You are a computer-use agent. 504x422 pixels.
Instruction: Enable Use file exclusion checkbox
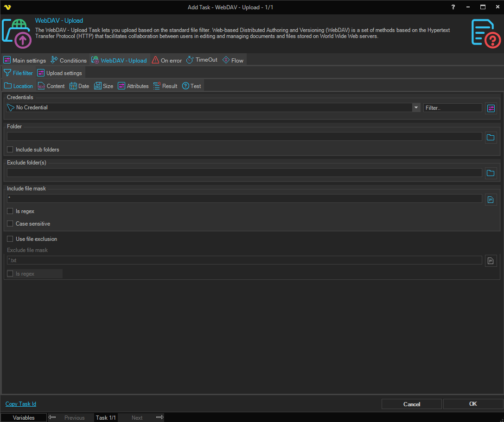pos(10,239)
